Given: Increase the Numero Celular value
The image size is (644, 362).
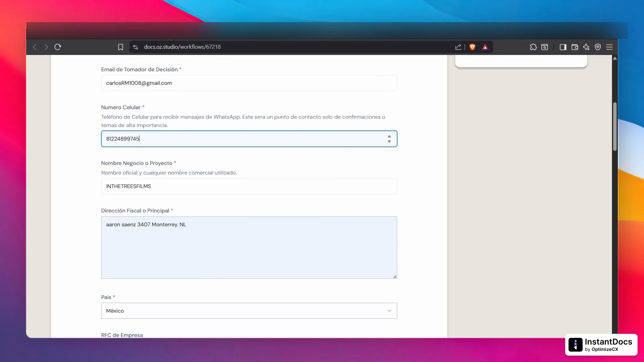Looking at the screenshot, I should (389, 136).
